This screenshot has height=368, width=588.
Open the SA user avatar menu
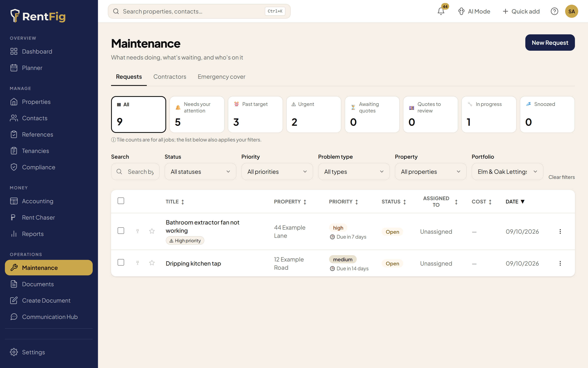coord(571,11)
